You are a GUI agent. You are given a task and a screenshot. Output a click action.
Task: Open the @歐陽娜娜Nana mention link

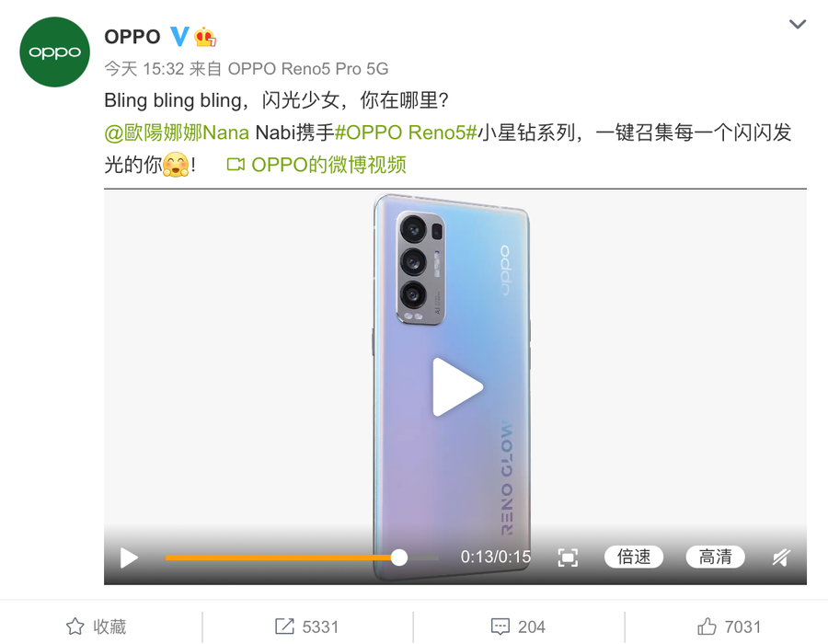point(177,132)
